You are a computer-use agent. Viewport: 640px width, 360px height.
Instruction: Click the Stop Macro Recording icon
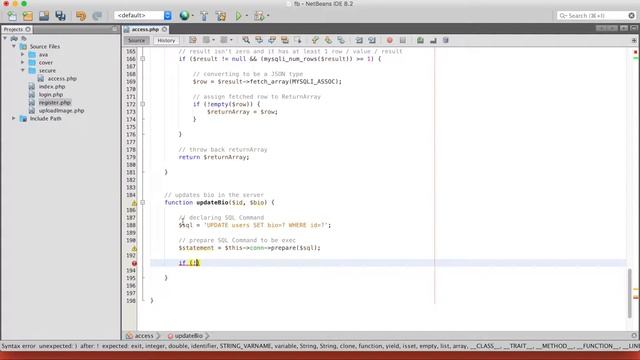[403, 40]
